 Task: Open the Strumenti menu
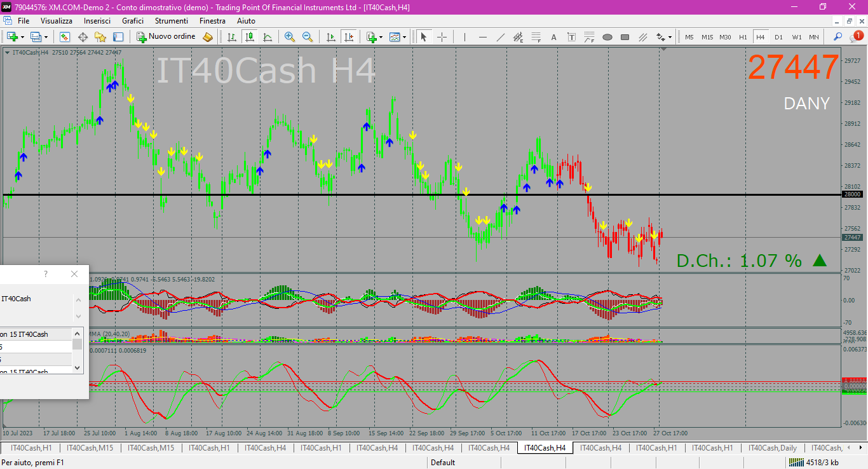click(172, 20)
